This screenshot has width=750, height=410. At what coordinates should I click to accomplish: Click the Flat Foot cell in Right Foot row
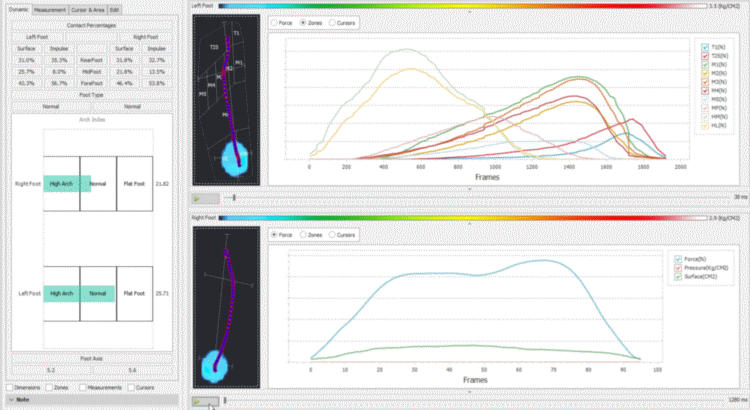pyautogui.click(x=134, y=184)
